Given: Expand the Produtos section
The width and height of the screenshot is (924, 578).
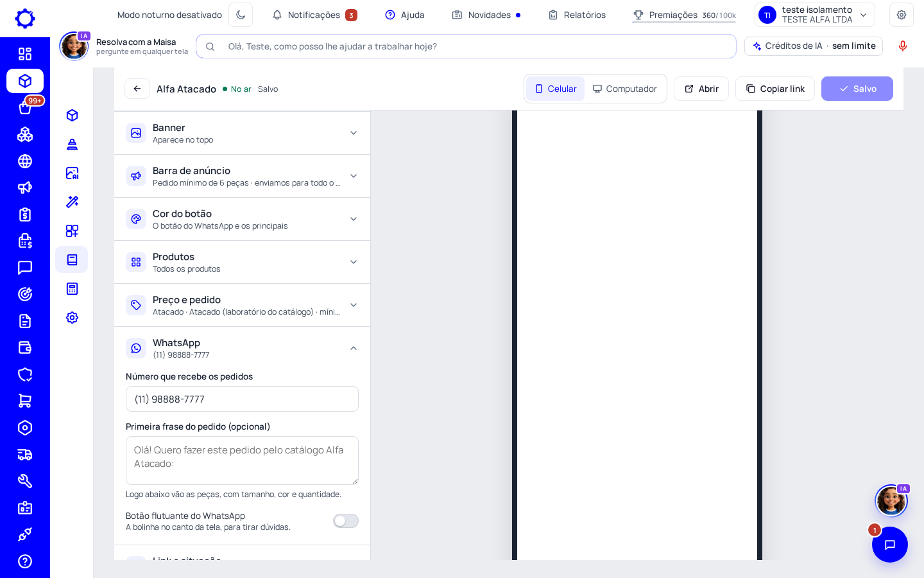Looking at the screenshot, I should (242, 262).
